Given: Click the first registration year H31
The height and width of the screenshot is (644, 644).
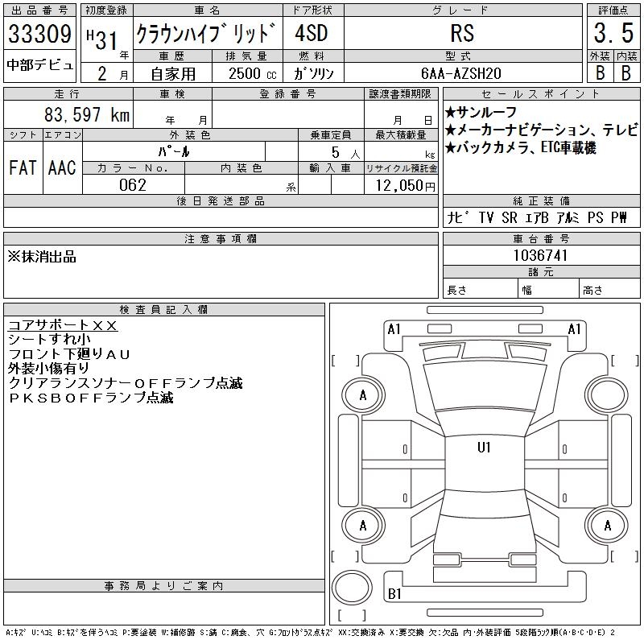Looking at the screenshot, I should tap(102, 39).
